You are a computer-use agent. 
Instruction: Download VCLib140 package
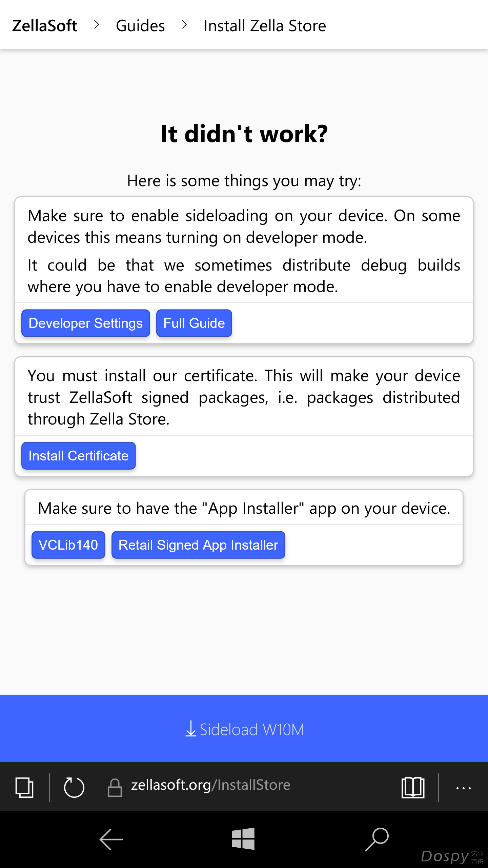[x=68, y=545]
